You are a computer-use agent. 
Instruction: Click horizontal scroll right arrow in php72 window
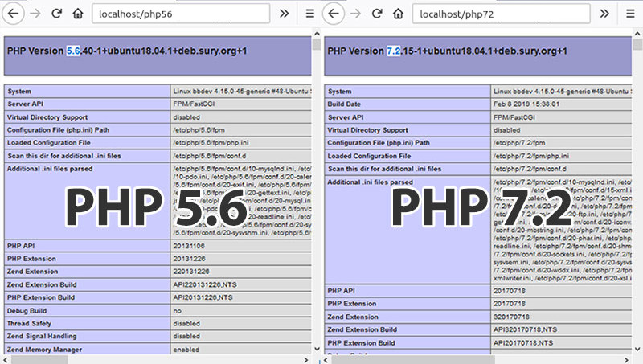click(626, 360)
